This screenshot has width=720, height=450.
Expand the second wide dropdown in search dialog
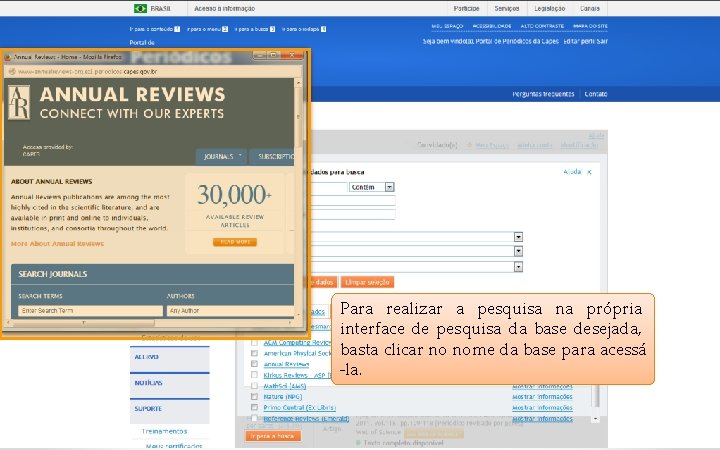(518, 251)
